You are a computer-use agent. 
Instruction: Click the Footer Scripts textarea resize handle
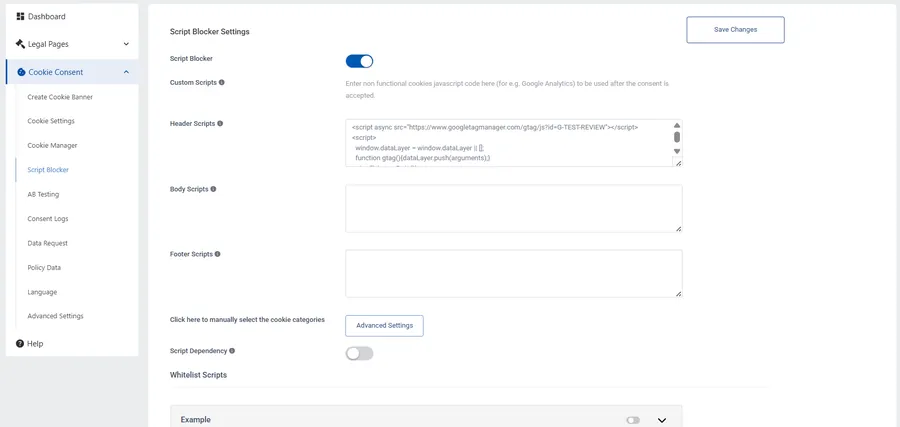(678, 293)
